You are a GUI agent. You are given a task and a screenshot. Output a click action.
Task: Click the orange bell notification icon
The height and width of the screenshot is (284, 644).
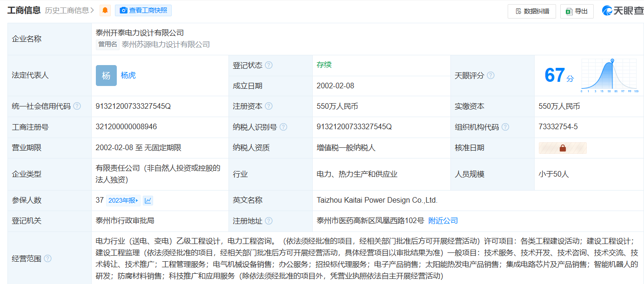[106, 11]
